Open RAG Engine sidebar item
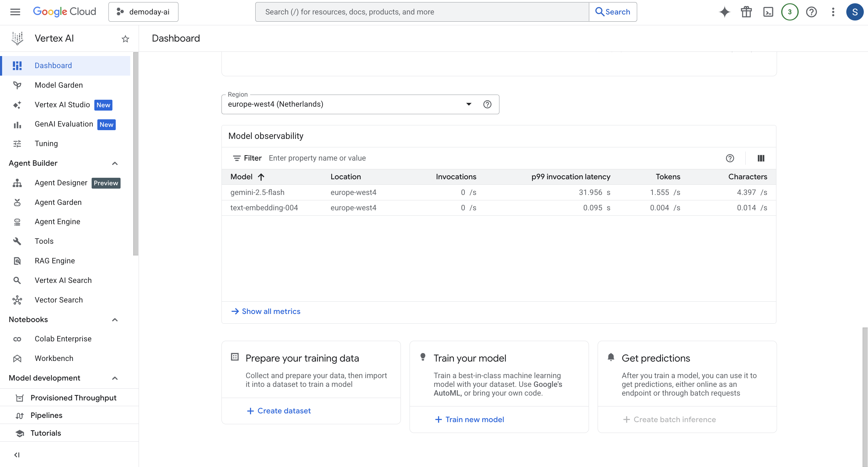The image size is (868, 467). pyautogui.click(x=55, y=260)
